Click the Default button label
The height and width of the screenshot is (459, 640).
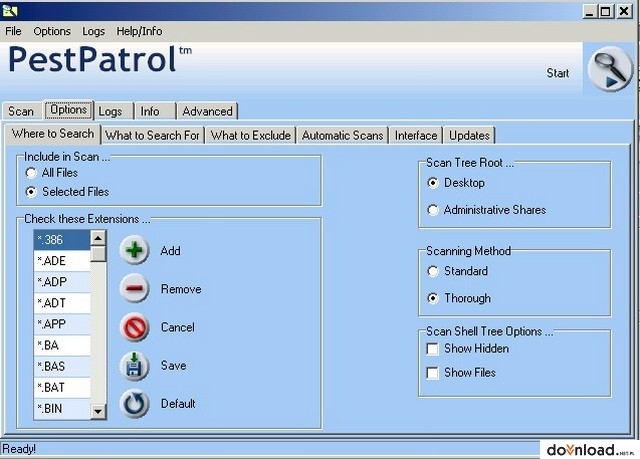[x=178, y=404]
